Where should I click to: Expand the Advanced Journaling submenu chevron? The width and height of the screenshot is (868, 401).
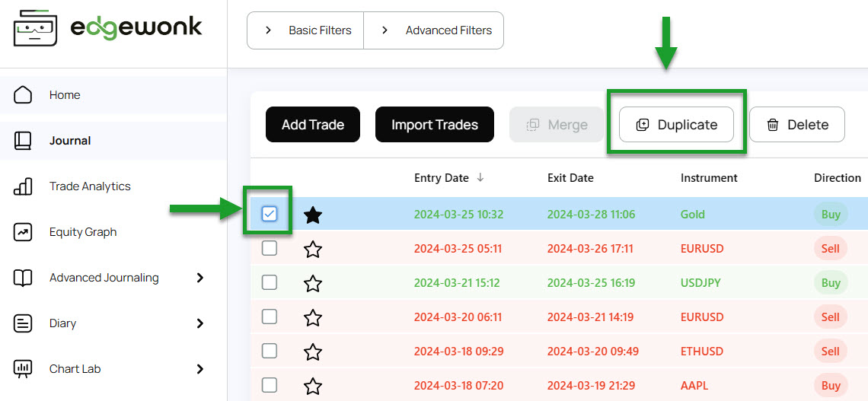click(200, 278)
